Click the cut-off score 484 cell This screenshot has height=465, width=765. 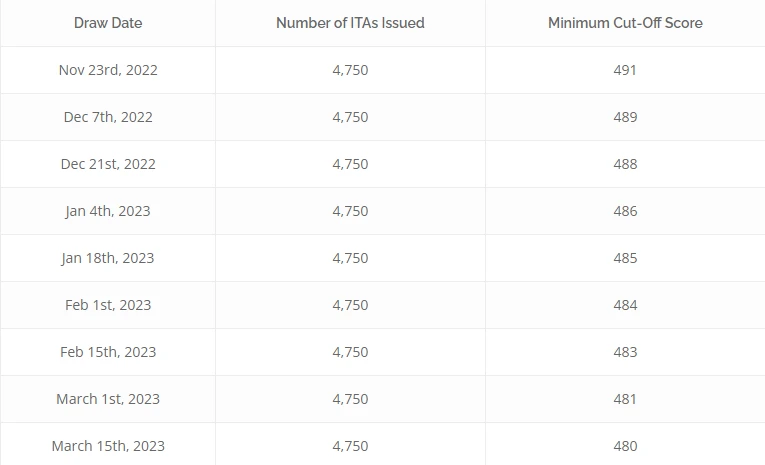[625, 305]
